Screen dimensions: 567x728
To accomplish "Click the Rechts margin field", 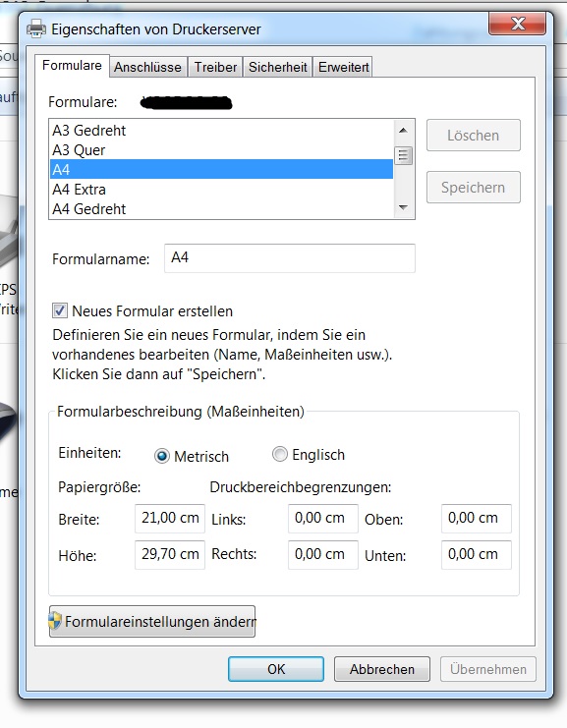I will point(322,554).
